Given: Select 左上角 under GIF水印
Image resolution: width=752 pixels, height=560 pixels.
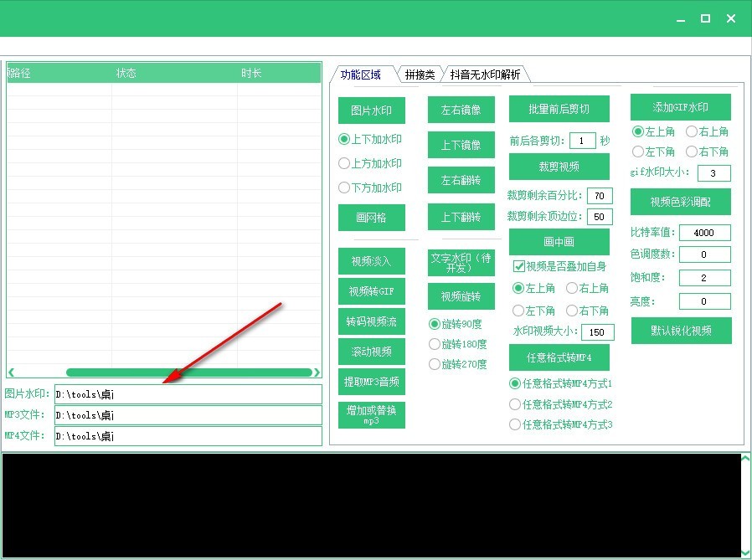Looking at the screenshot, I should coord(653,131).
